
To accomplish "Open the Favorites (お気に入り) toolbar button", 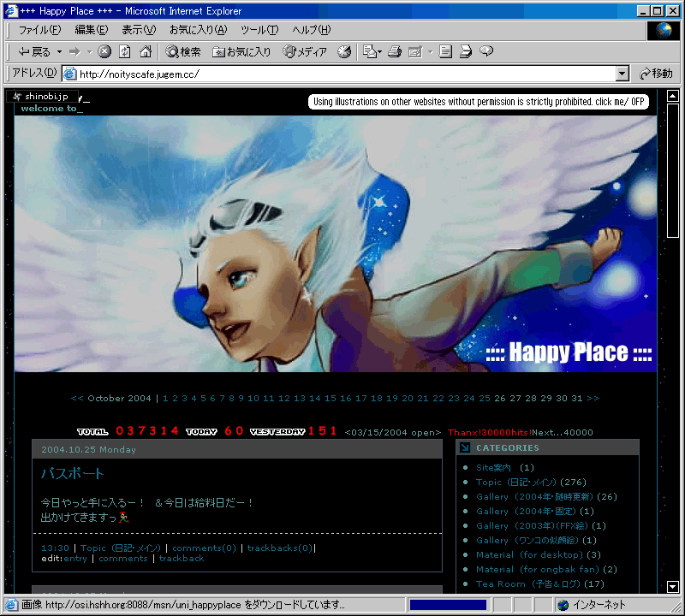I will (x=241, y=52).
